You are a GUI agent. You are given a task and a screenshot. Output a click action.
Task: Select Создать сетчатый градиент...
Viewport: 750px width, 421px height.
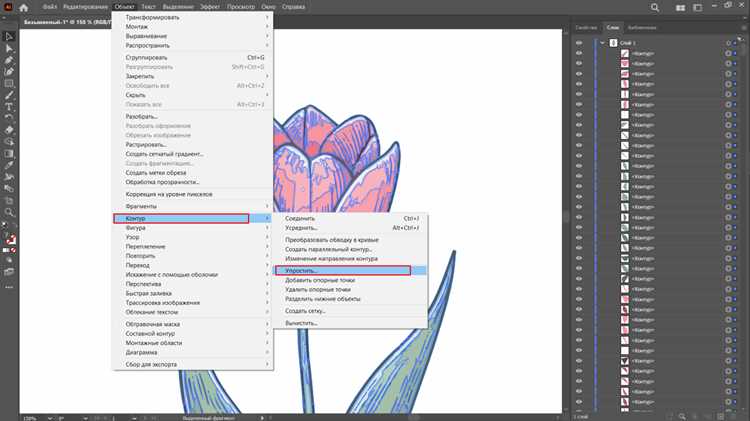(x=193, y=154)
